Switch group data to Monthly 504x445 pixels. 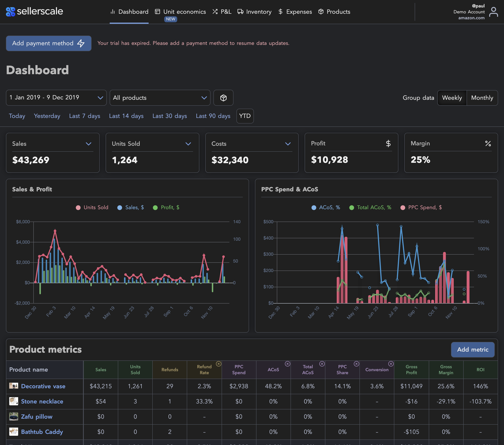coord(482,98)
